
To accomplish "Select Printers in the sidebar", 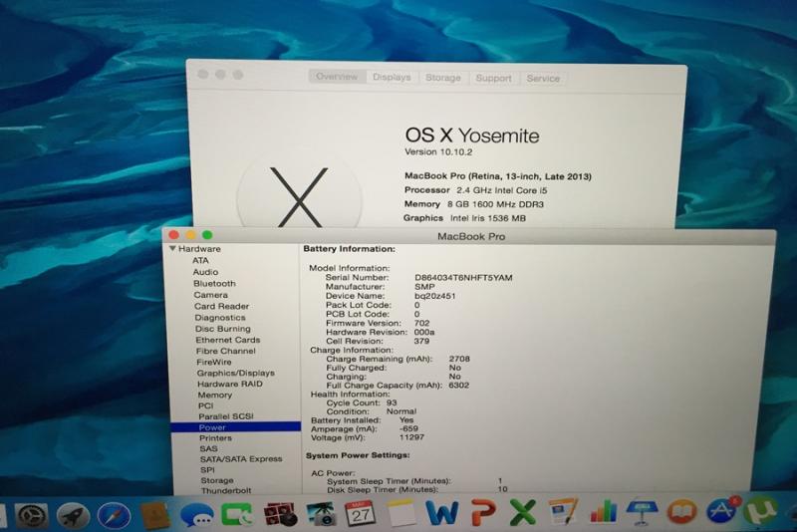I will (x=215, y=438).
